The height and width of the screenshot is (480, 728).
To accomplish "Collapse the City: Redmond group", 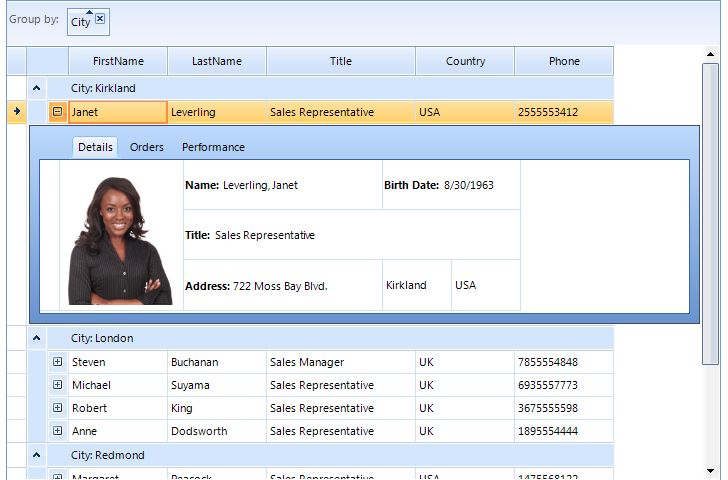I will point(36,455).
